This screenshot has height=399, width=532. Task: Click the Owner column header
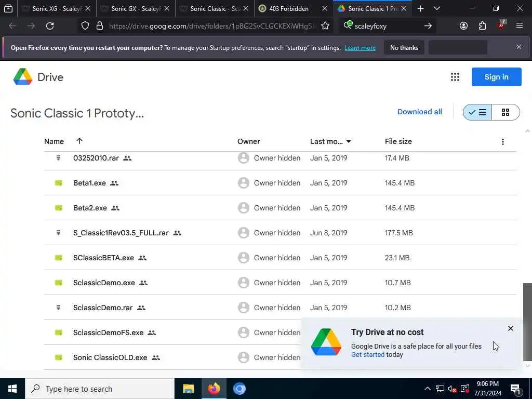point(249,141)
